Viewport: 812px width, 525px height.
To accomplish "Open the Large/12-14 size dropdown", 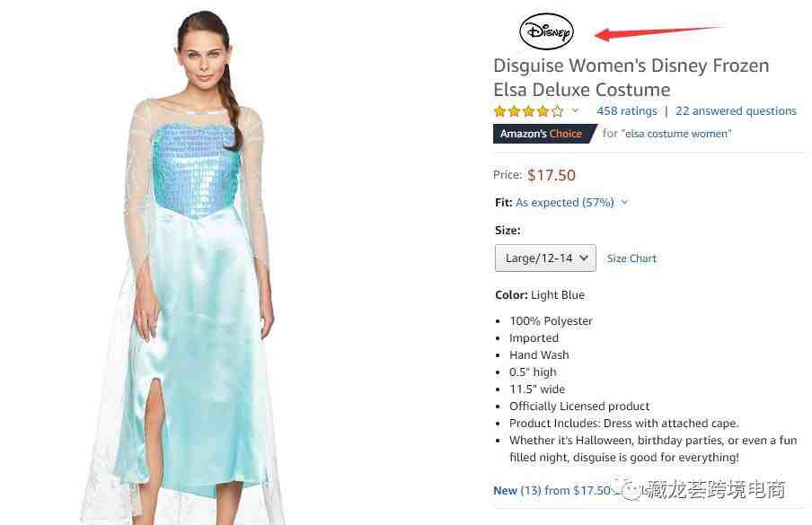I will 545,258.
